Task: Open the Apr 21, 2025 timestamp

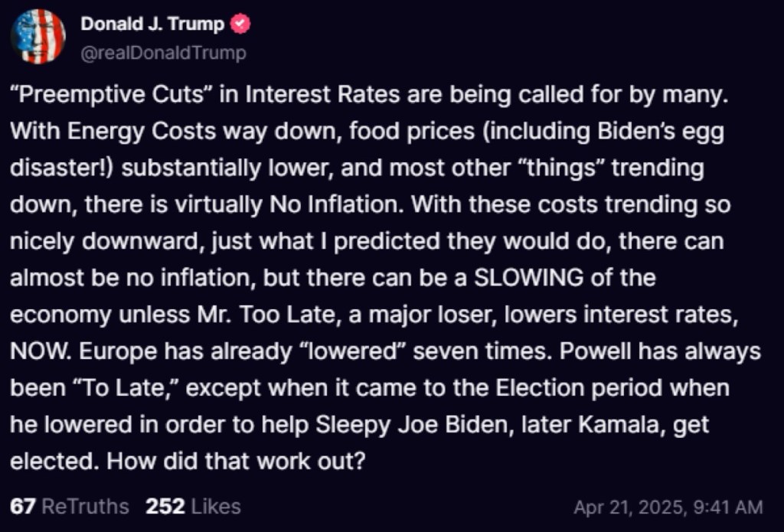Action: (x=668, y=507)
